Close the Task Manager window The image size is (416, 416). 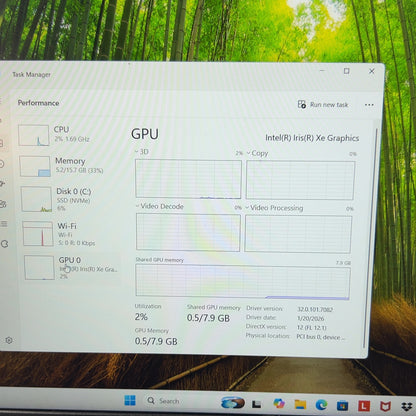coord(372,71)
